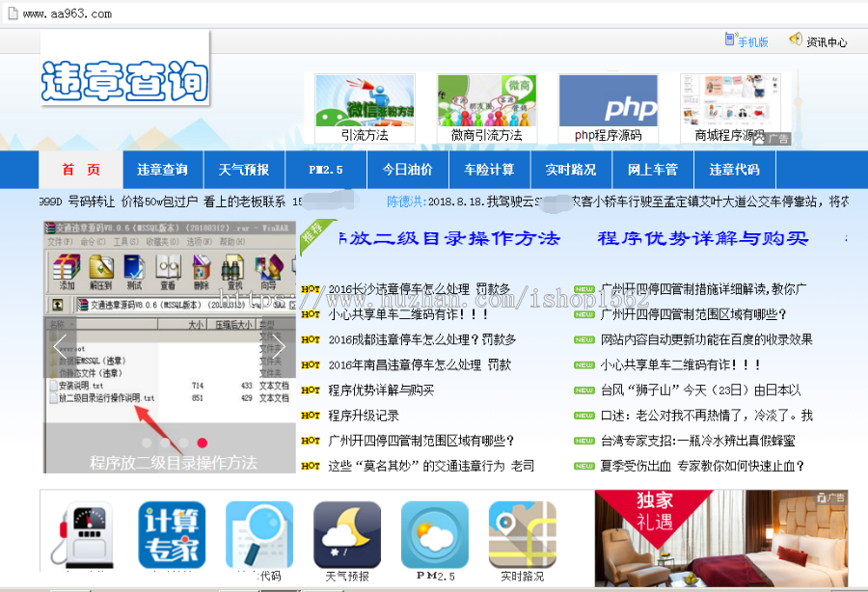Open HOT article 程序优势详解与购买
The width and height of the screenshot is (868, 592).
pos(381,390)
